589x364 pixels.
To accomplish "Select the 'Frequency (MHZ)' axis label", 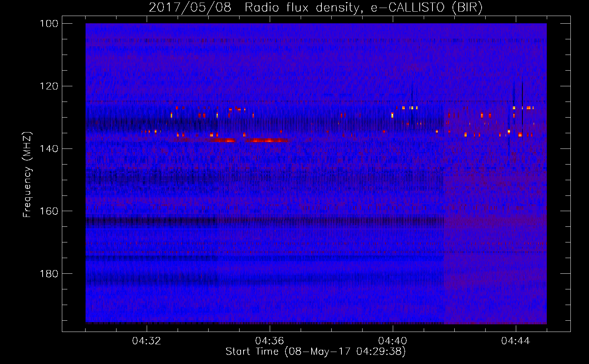I will (x=27, y=175).
